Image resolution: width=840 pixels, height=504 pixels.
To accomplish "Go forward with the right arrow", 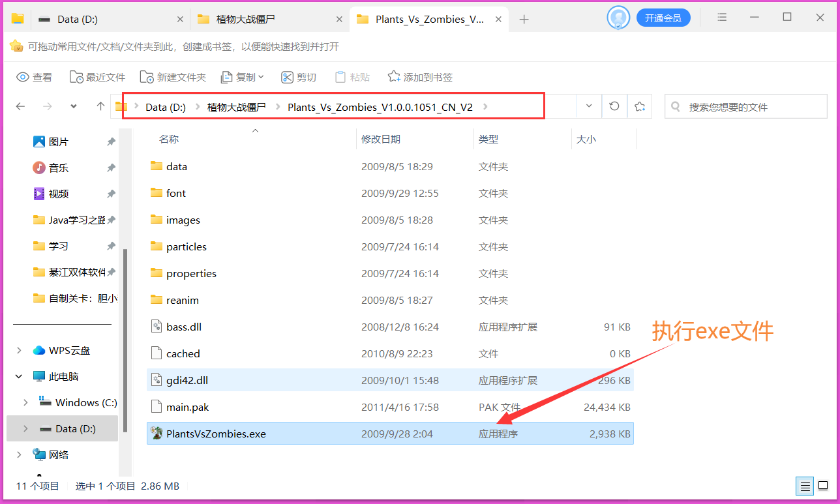I will pyautogui.click(x=47, y=106).
